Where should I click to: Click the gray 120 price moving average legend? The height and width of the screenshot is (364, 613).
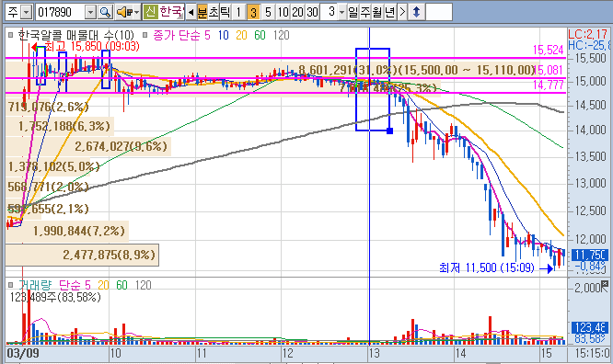[281, 35]
